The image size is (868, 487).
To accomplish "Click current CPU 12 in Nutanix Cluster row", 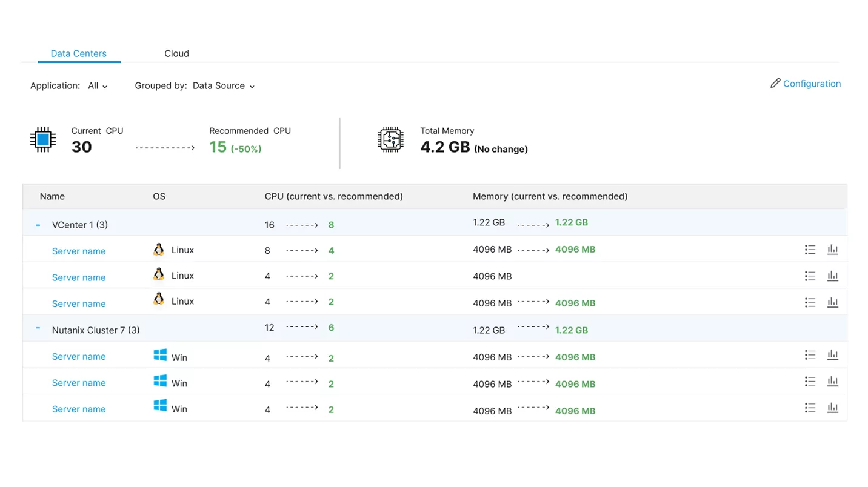I will 270,328.
